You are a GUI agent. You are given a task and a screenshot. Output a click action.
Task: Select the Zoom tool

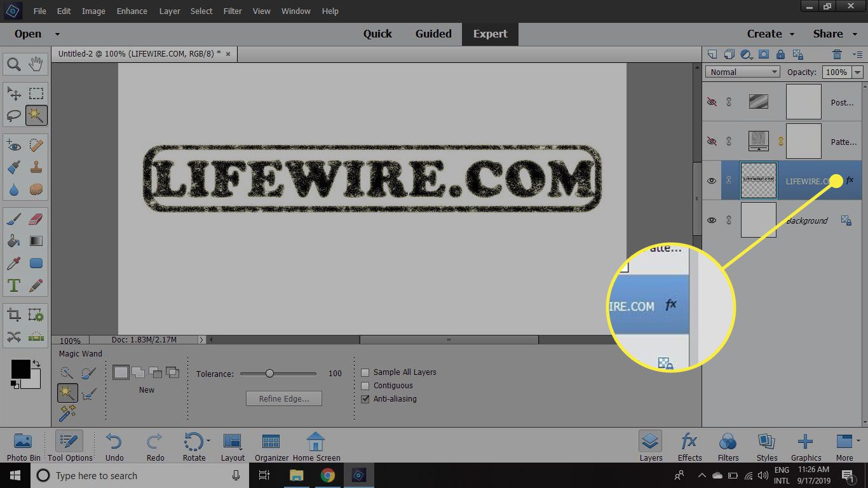coord(14,64)
